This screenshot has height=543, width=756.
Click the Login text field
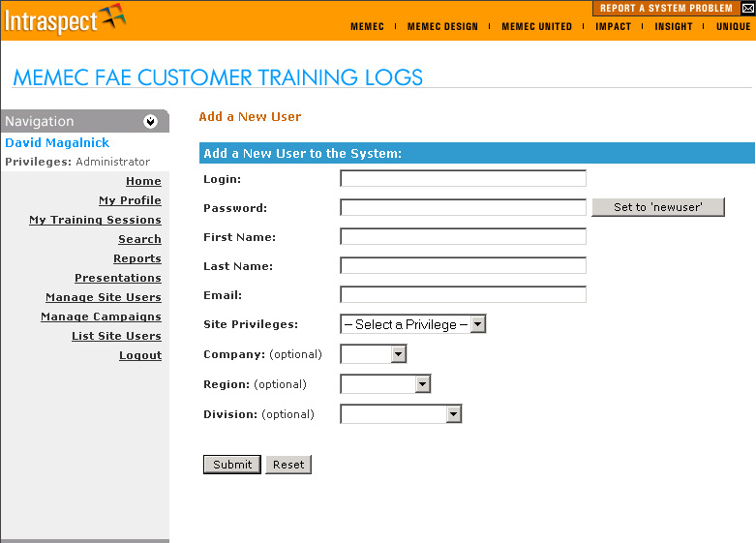pyautogui.click(x=463, y=178)
